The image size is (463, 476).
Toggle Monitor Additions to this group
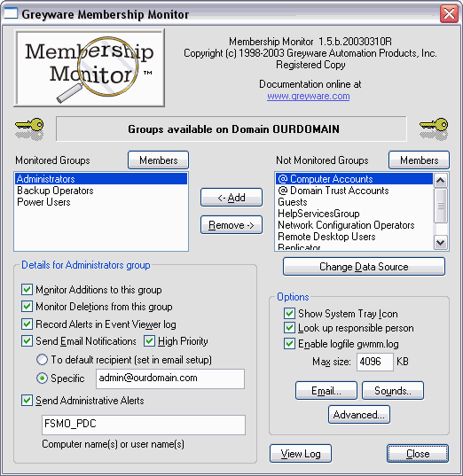pos(27,290)
